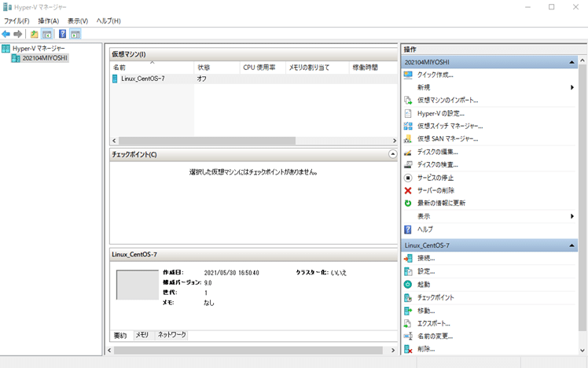Click the Hyper-V の設定 icon
Screen dimensions: 588x368
point(408,113)
